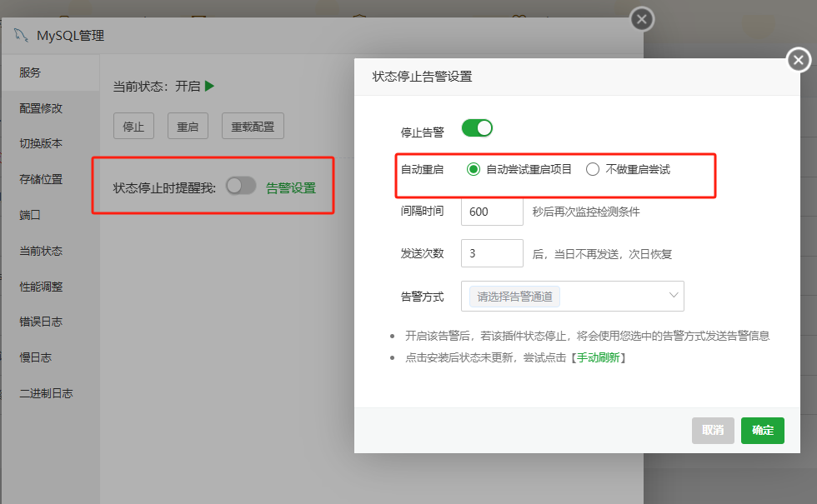Select the 不做重启尝试 radio option
Viewport: 817px width, 504px height.
click(593, 169)
